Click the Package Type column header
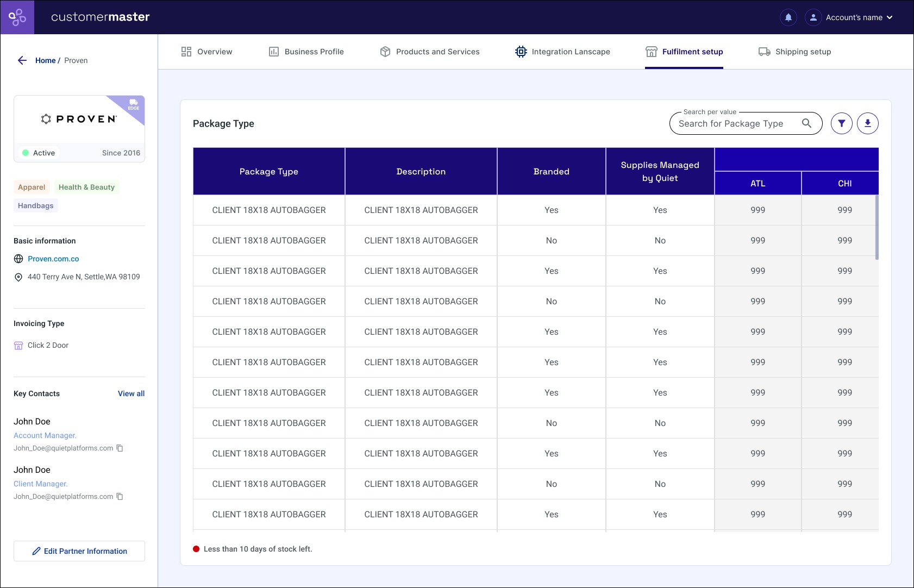Screen dimensions: 914x588 269,171
